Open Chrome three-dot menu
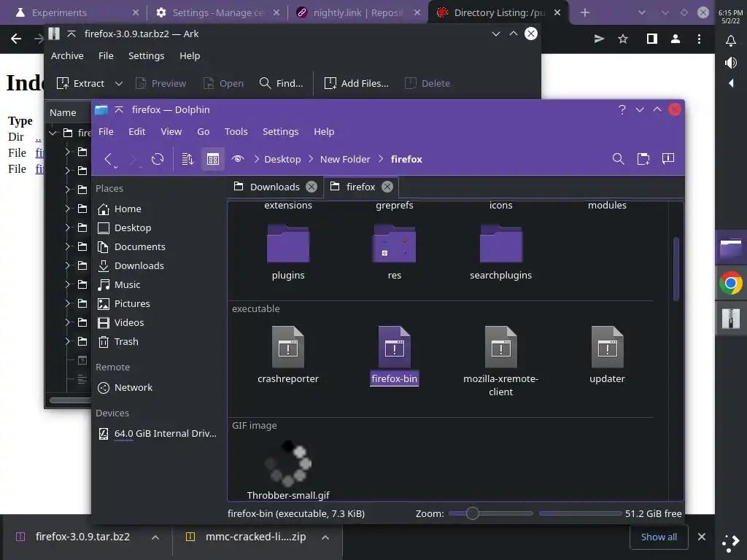The image size is (747, 560). coord(699,39)
